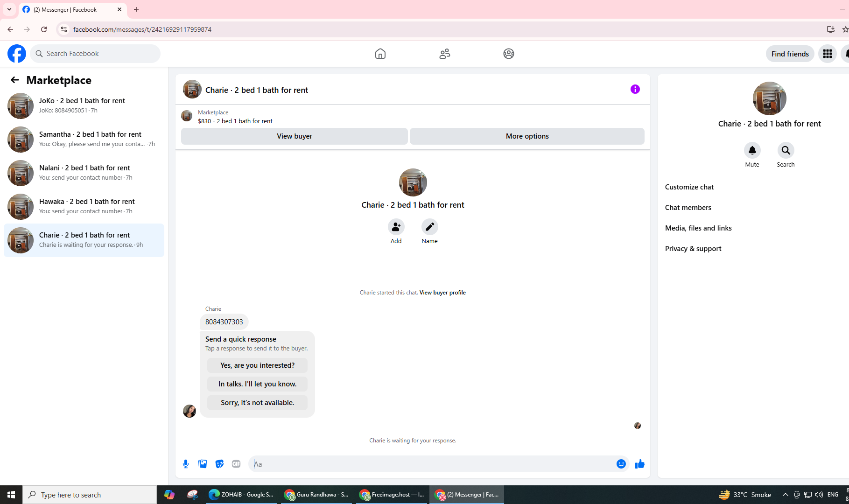Viewport: 849px width, 504px height.
Task: Launch Copilot from the taskbar
Action: click(x=169, y=495)
